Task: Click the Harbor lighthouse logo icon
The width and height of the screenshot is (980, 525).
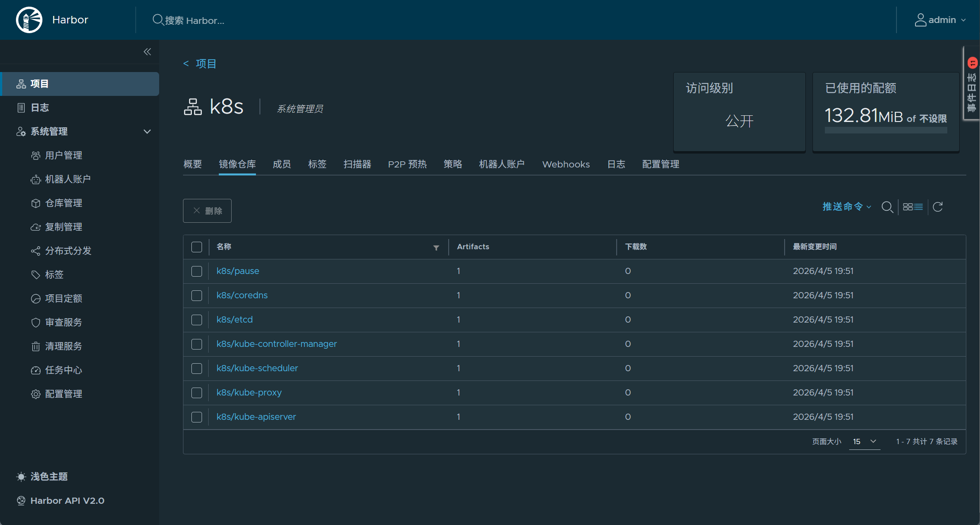Action: point(29,20)
